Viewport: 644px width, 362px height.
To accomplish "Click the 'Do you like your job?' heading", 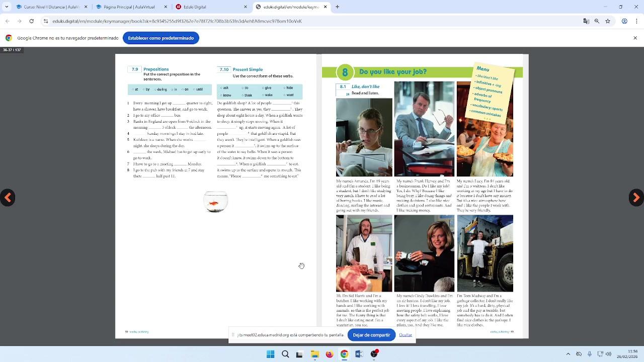I will (393, 72).
